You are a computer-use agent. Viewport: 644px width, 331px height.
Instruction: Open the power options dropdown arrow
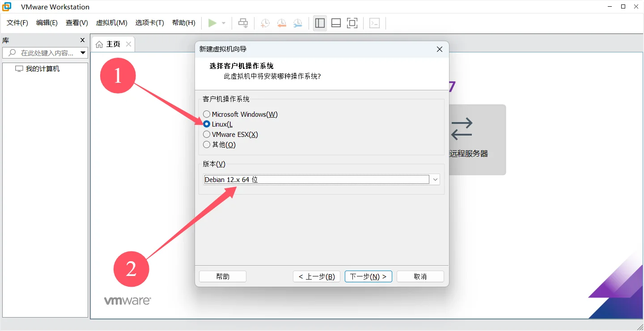click(224, 23)
